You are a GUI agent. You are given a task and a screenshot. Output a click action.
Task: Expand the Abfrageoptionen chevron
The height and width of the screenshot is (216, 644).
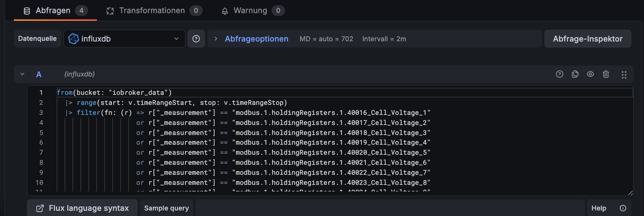tap(216, 39)
